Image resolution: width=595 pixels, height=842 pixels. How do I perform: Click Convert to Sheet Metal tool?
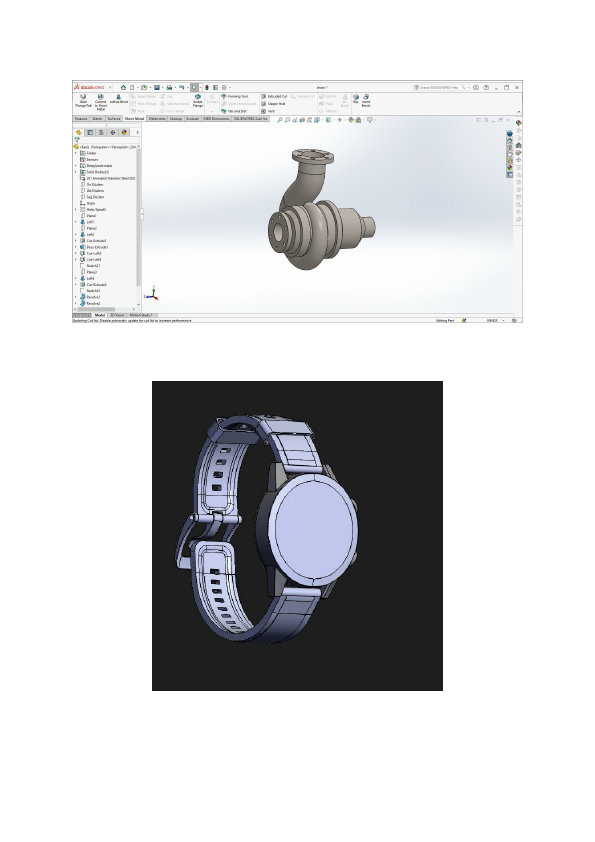[100, 102]
